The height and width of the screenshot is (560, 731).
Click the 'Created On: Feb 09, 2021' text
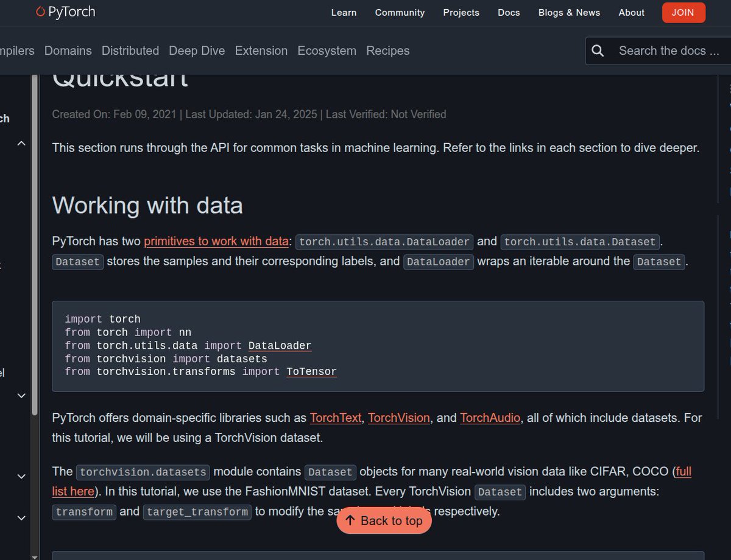click(114, 114)
